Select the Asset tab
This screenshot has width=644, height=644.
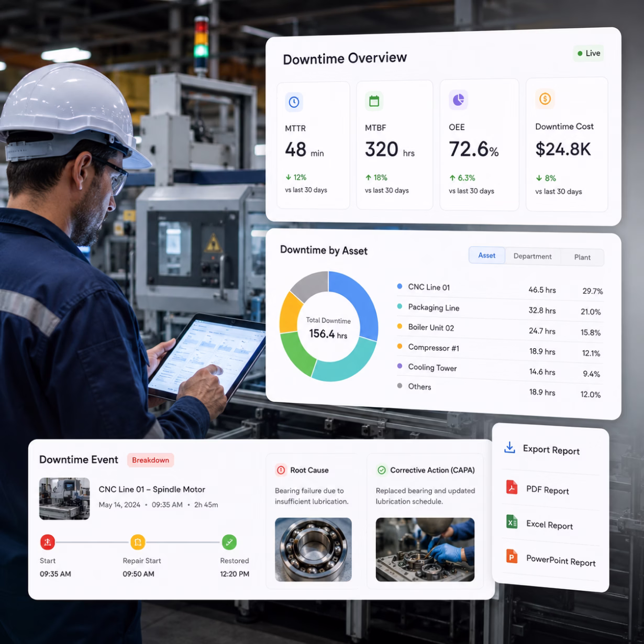pos(486,255)
